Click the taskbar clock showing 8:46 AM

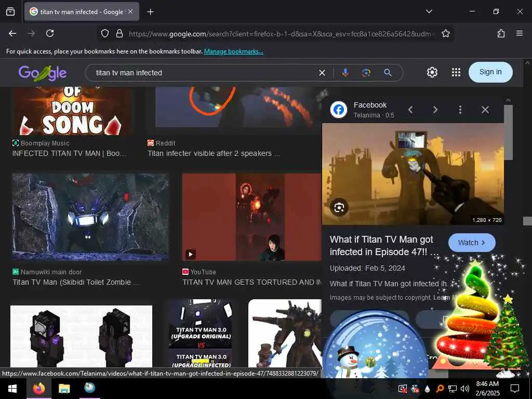[487, 389]
